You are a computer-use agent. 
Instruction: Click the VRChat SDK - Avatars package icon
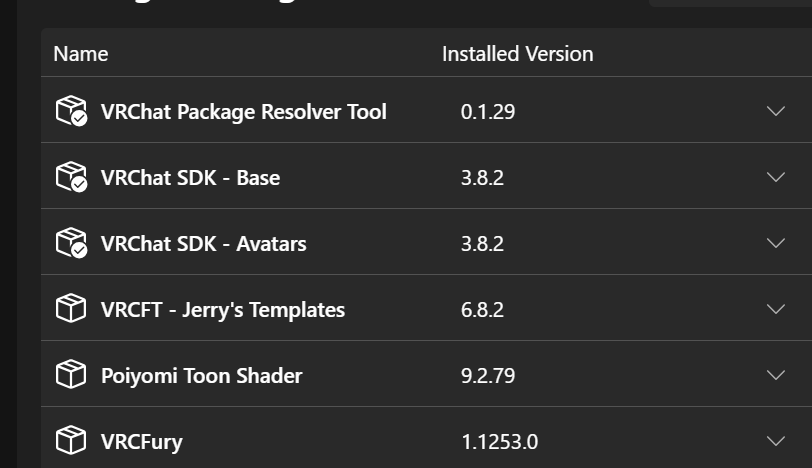pos(71,243)
